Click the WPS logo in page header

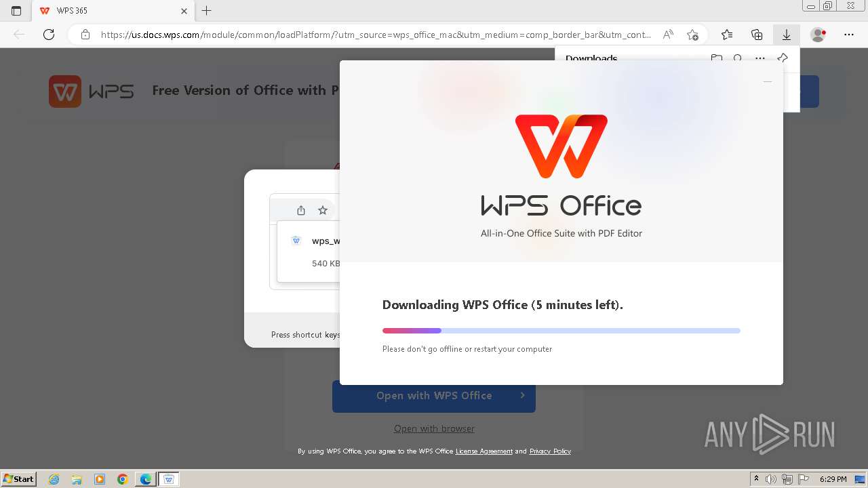[x=92, y=91]
